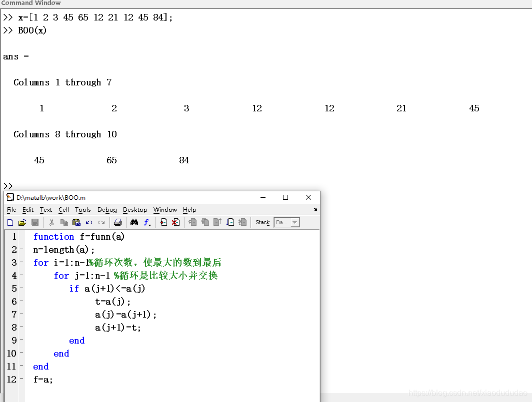Screen dimensions: 532x402
Task: Click code 't=a(j);' on line 6
Action: pos(112,302)
